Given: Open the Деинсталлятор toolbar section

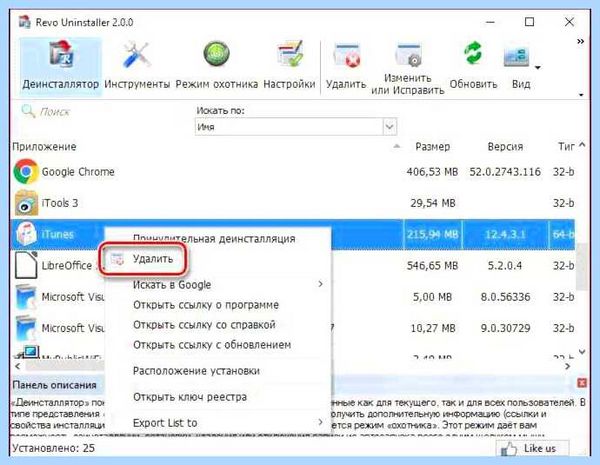Looking at the screenshot, I should pyautogui.click(x=60, y=66).
